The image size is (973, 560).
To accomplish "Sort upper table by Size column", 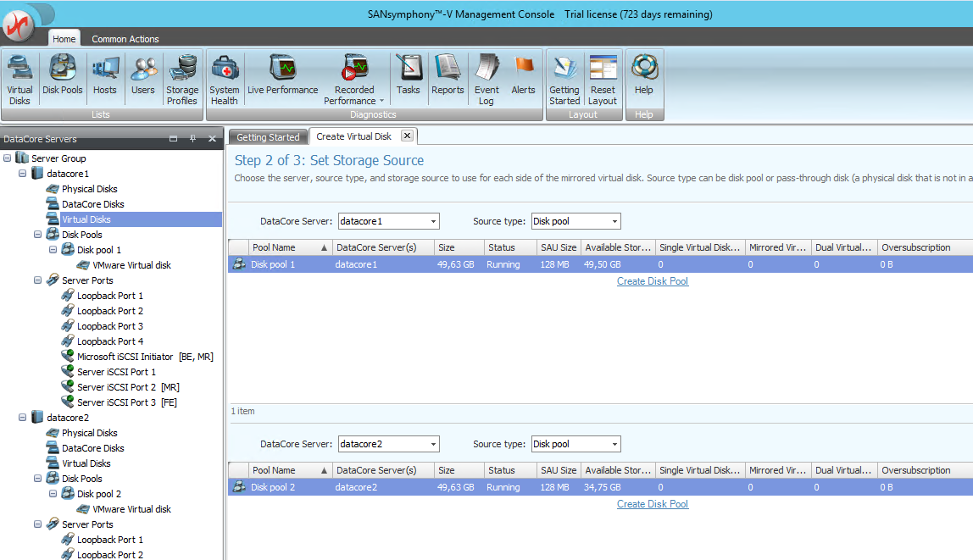I will (x=459, y=247).
